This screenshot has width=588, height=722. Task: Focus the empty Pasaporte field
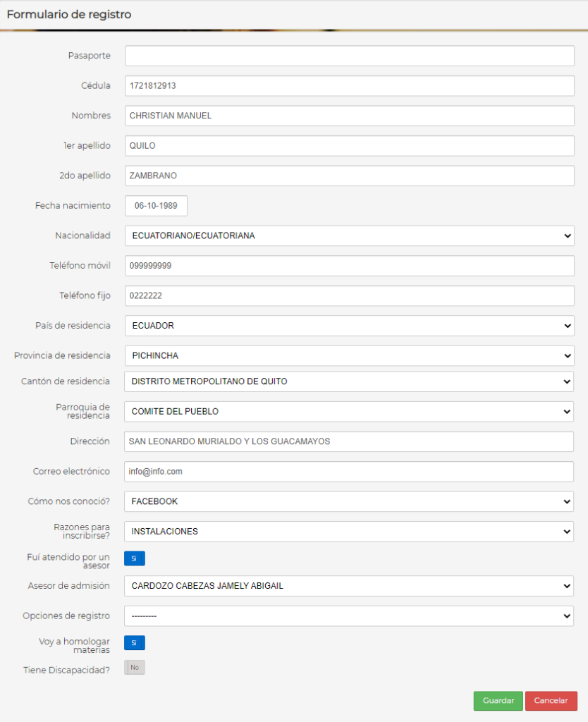(x=350, y=56)
